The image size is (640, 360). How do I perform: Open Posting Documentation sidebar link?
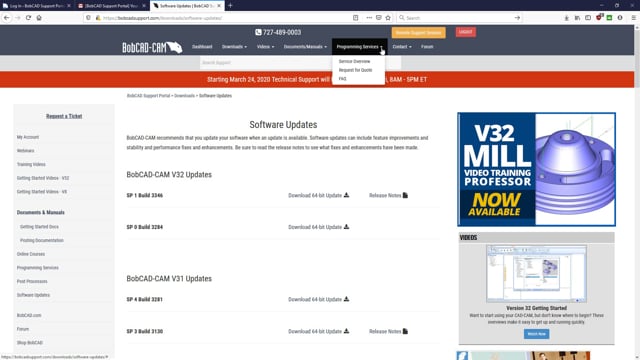42,240
